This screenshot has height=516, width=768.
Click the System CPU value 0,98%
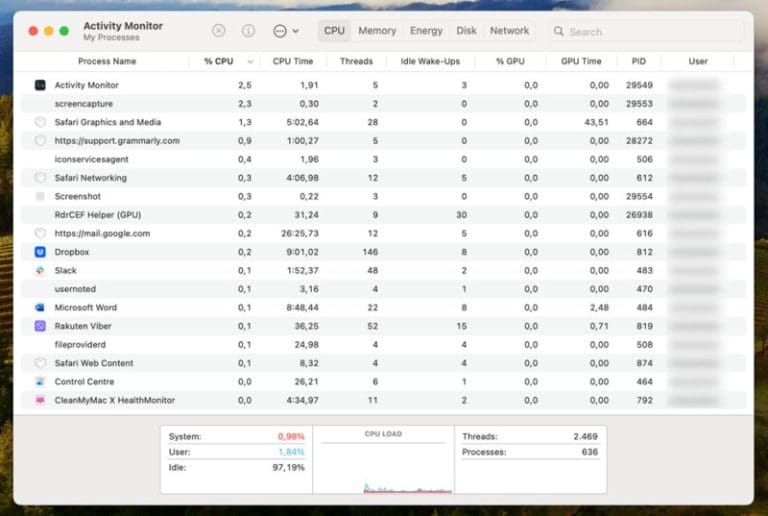pyautogui.click(x=291, y=436)
